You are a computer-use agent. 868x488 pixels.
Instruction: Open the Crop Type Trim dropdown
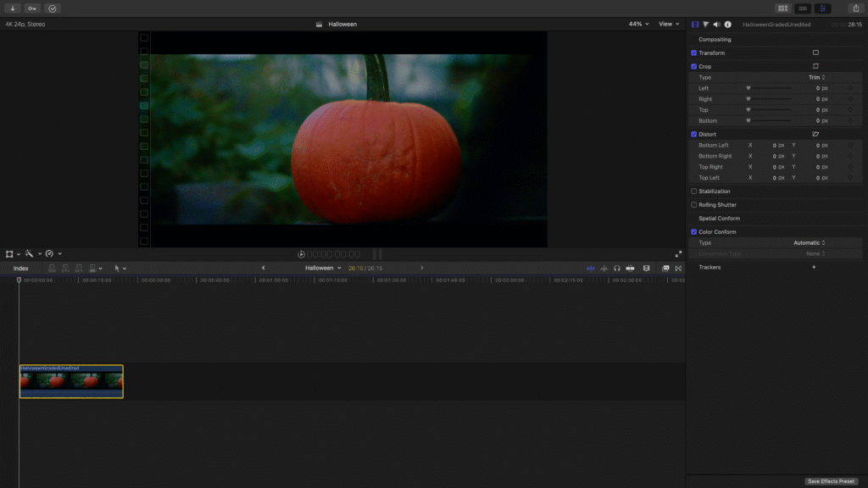tap(816, 77)
